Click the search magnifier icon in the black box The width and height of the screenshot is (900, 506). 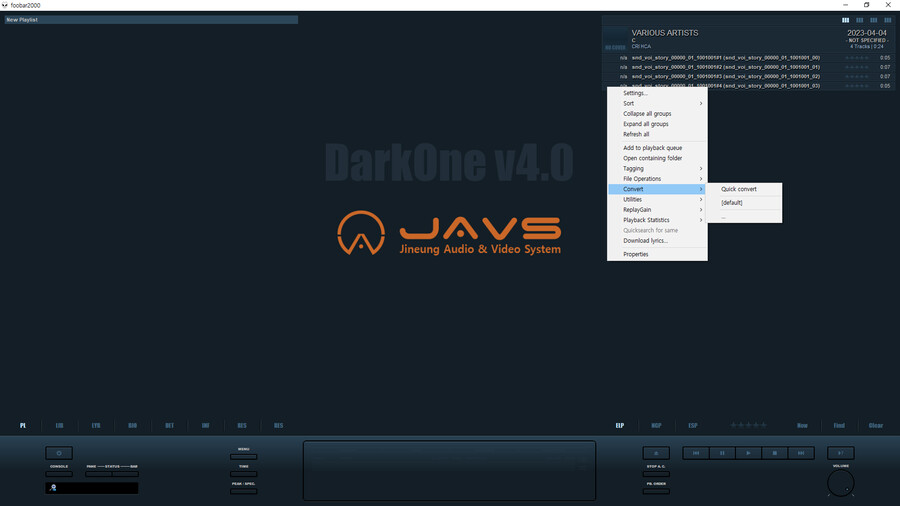pyautogui.click(x=53, y=488)
